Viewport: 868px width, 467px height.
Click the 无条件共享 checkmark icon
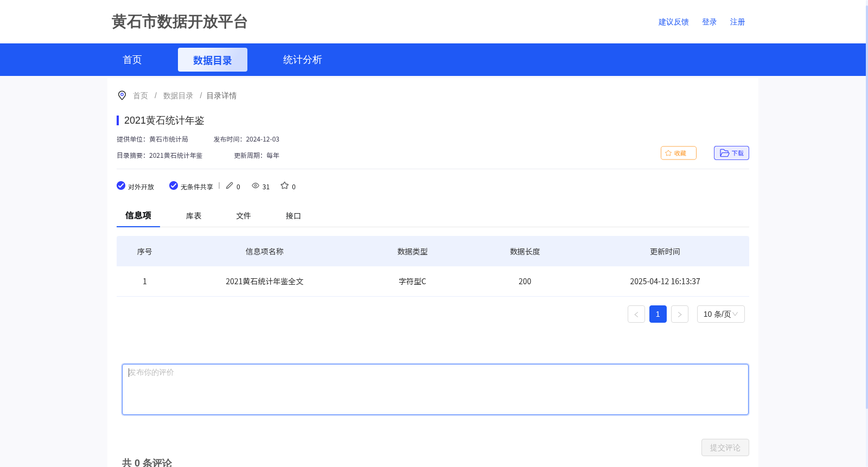[174, 185]
